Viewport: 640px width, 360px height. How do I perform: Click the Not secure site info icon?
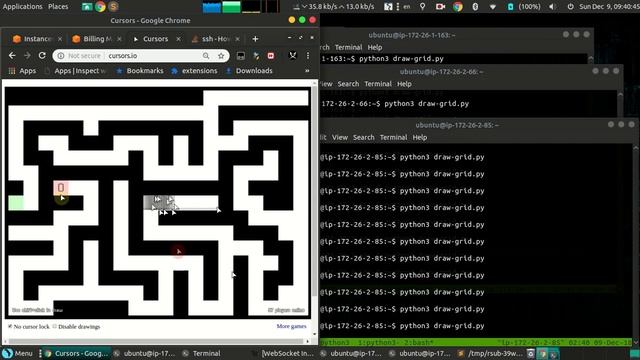click(x=61, y=56)
